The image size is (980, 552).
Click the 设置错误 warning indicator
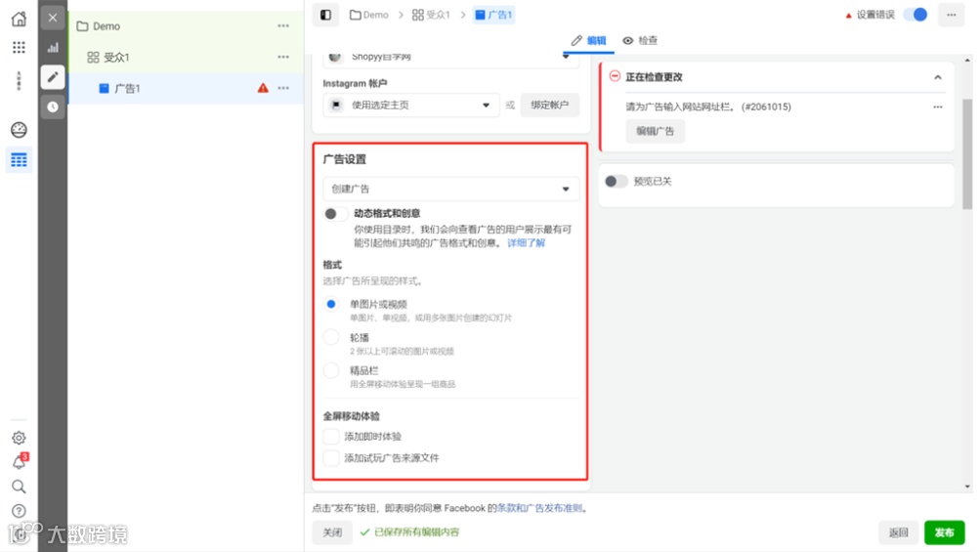tap(870, 15)
